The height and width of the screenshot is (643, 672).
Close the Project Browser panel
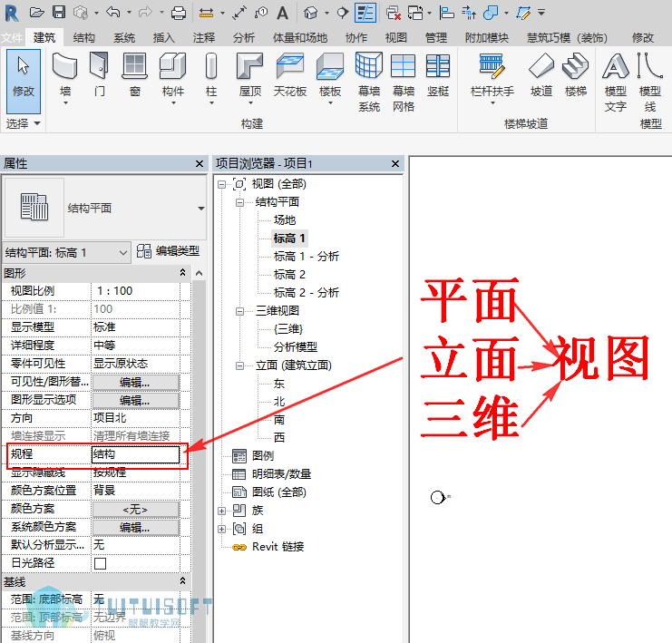pyautogui.click(x=395, y=164)
